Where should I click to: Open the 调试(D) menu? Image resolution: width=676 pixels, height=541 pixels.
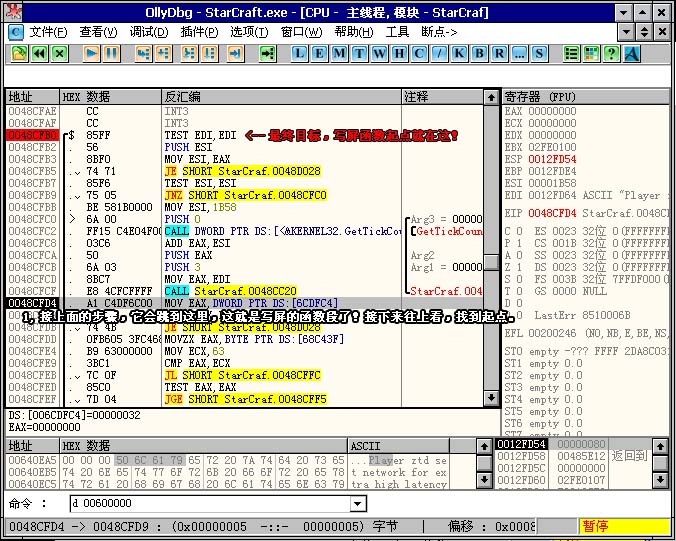(149, 32)
